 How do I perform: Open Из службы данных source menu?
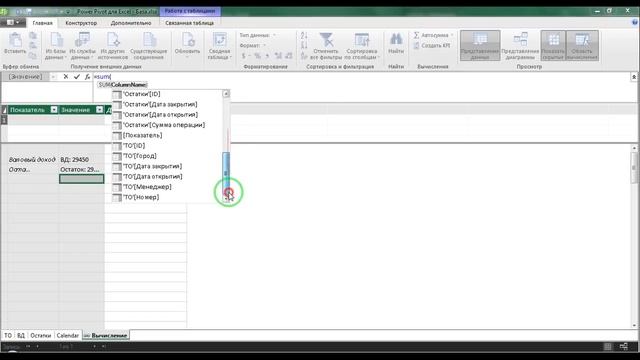click(82, 46)
